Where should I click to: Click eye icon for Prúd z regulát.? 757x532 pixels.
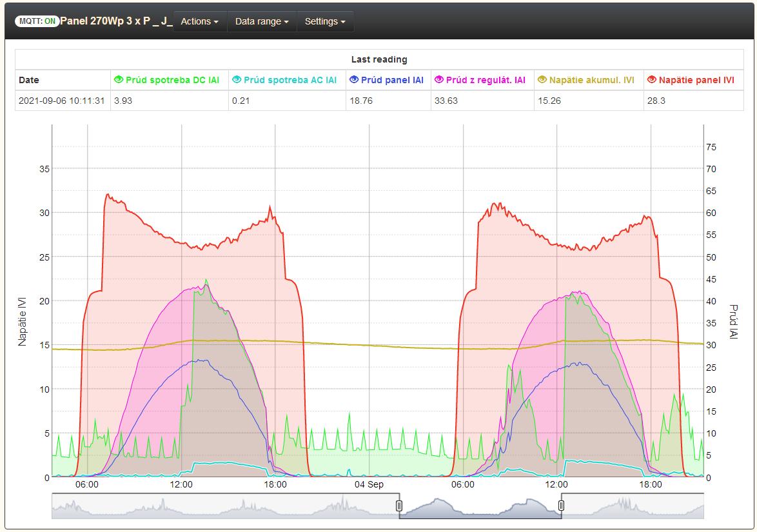439,80
